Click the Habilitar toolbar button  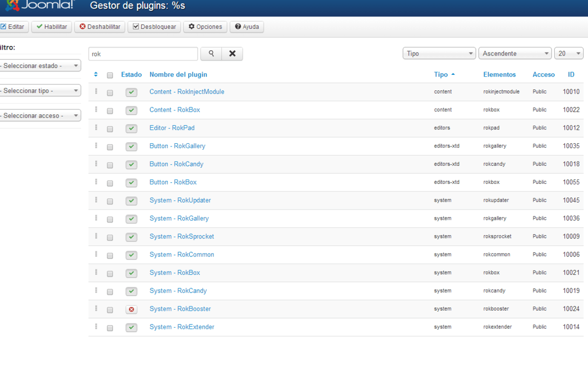pyautogui.click(x=52, y=27)
